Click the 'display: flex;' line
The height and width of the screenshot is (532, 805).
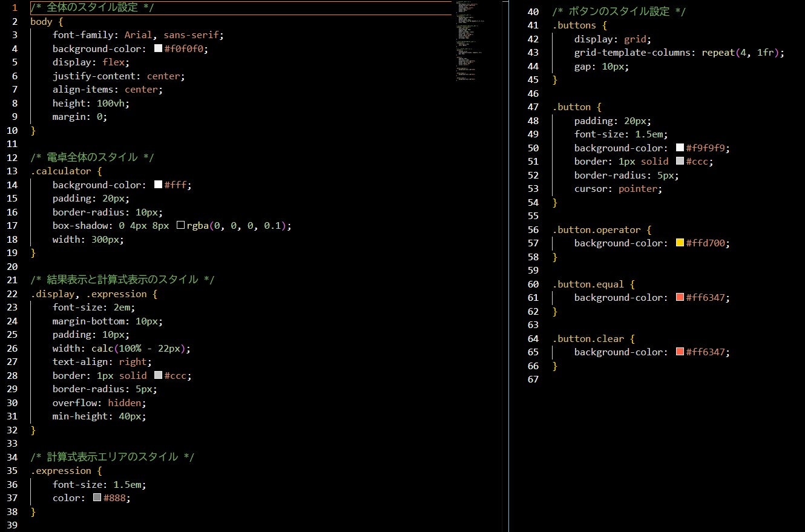point(91,62)
